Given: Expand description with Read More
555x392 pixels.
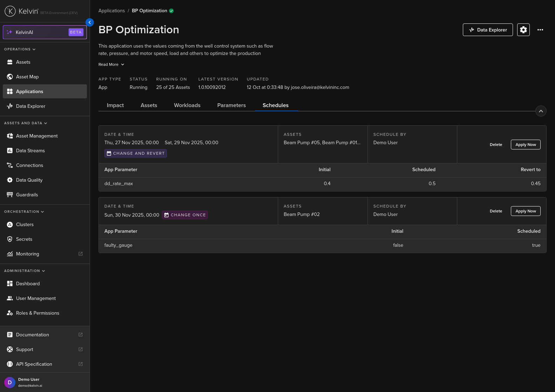Looking at the screenshot, I should click(x=111, y=64).
